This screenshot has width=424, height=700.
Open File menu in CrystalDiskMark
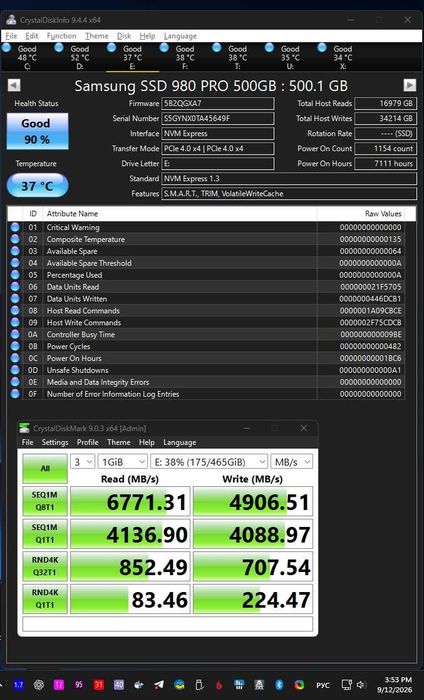(28, 442)
